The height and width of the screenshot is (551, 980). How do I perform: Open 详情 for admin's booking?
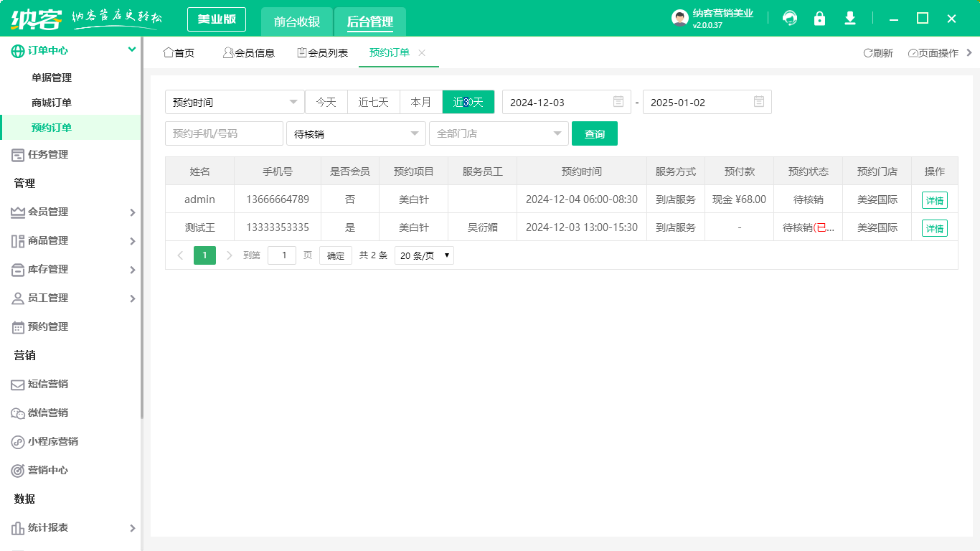click(935, 199)
